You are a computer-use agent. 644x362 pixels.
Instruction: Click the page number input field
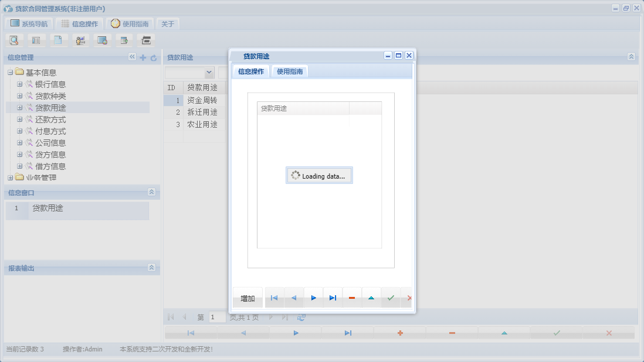click(x=217, y=317)
